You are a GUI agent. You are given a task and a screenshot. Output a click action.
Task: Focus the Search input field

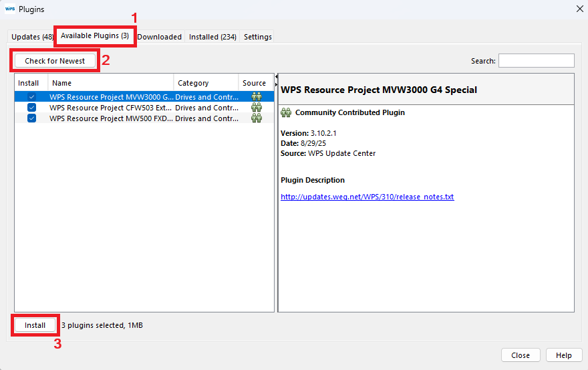(x=536, y=61)
